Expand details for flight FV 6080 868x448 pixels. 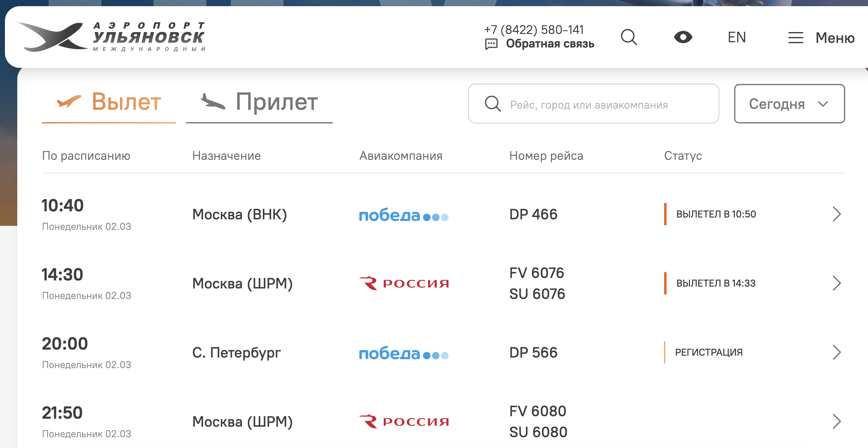pos(836,421)
